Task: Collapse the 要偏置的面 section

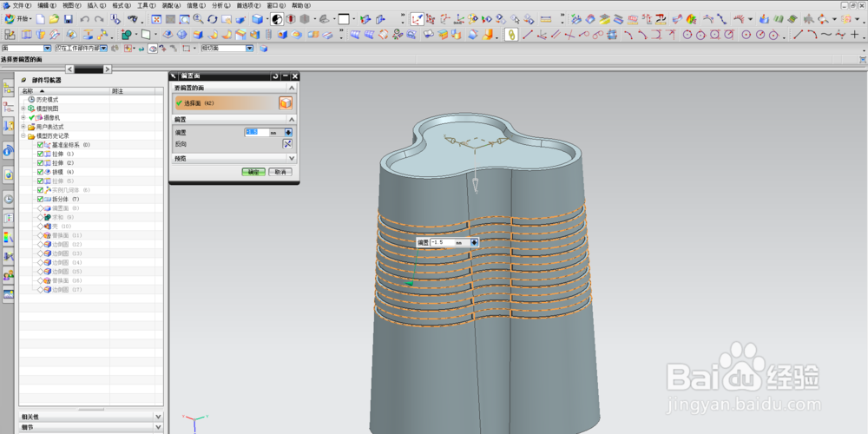Action: click(x=292, y=88)
